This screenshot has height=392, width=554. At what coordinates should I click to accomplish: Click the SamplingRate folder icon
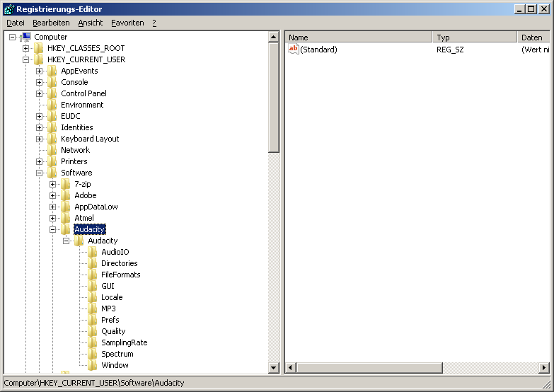93,342
